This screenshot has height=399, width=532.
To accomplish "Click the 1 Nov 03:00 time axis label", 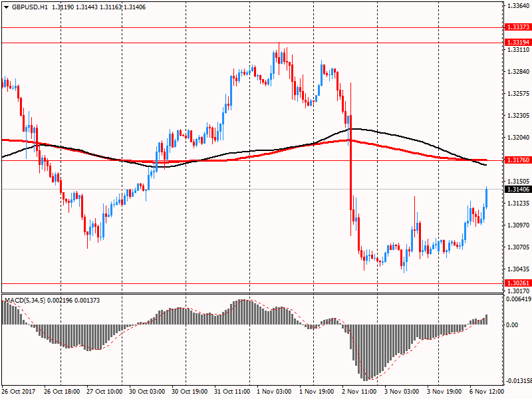I will [274, 392].
